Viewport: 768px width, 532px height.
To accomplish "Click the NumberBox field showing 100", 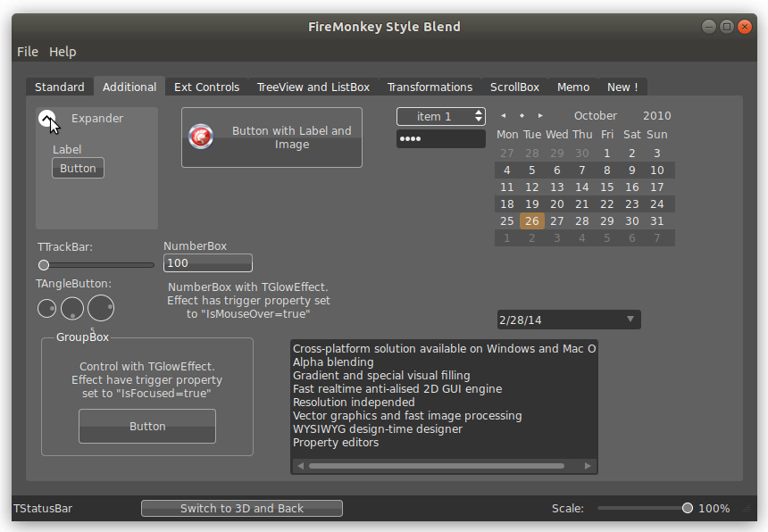I will [x=208, y=262].
